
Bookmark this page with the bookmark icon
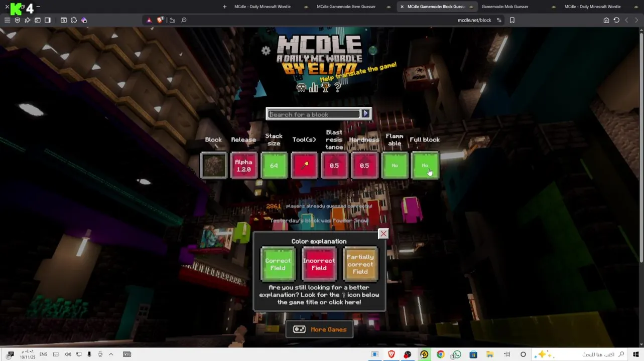512,20
